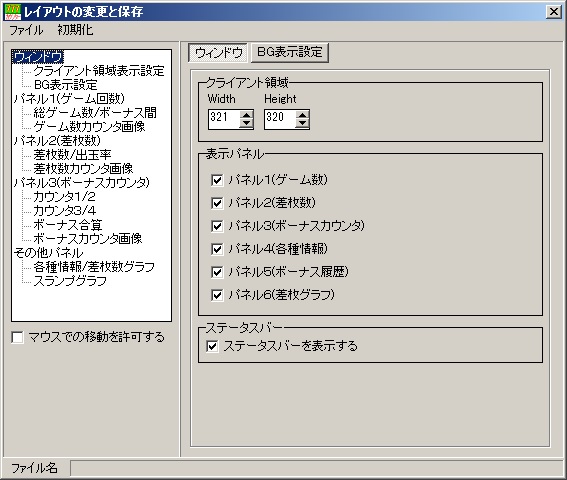567x480 pixels.
Task: Select the ウィンドウ tab
Action: (218, 53)
